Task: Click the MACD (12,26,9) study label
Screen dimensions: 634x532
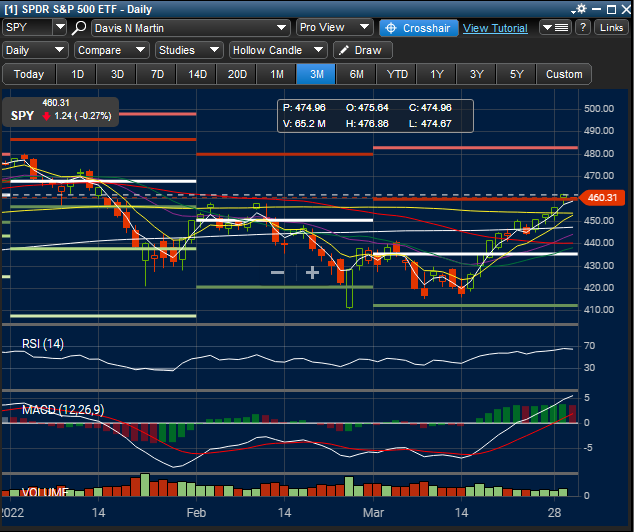Action: click(63, 410)
